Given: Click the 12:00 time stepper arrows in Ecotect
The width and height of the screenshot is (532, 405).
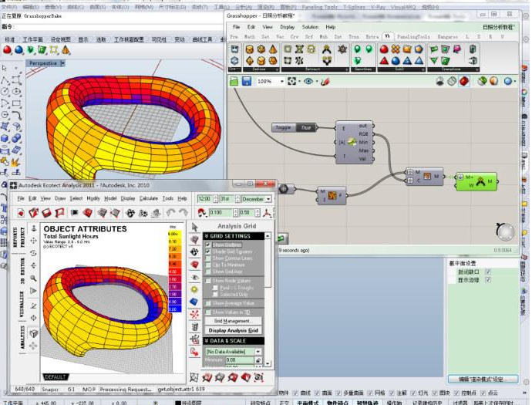Looking at the screenshot, I should click(x=215, y=199).
